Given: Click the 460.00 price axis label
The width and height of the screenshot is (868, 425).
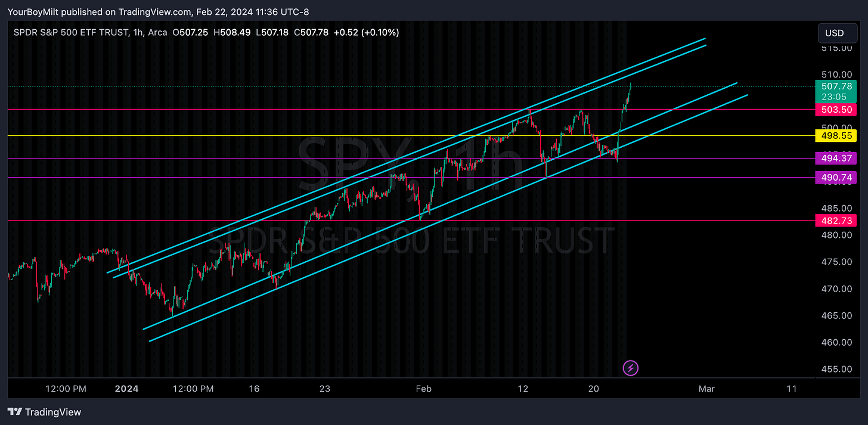Looking at the screenshot, I should [x=836, y=342].
